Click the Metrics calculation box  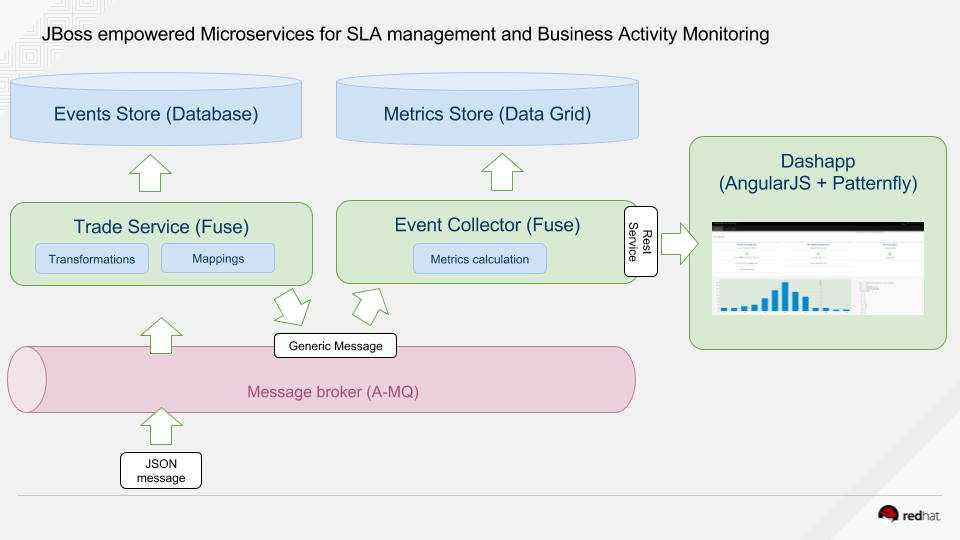(x=480, y=259)
